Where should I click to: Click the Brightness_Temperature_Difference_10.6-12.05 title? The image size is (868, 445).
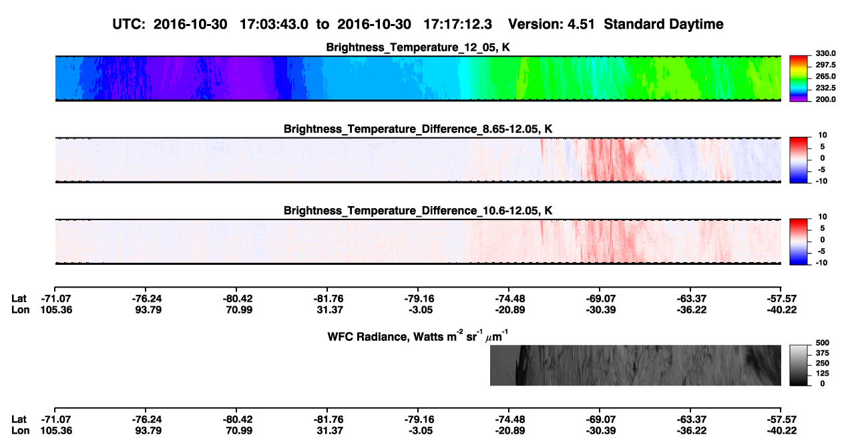pyautogui.click(x=418, y=211)
